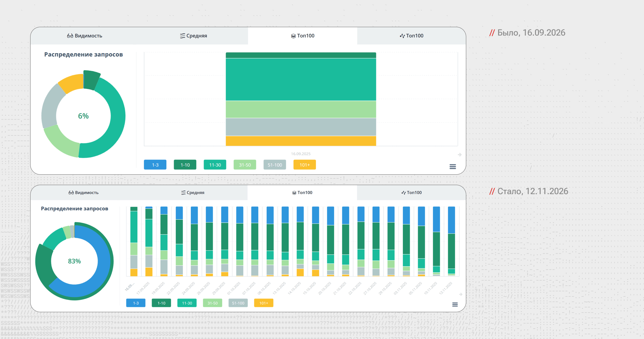Click the dark green top strip of the 16.09.2025 bar
Image resolution: width=644 pixels, height=339 pixels.
(301, 55)
